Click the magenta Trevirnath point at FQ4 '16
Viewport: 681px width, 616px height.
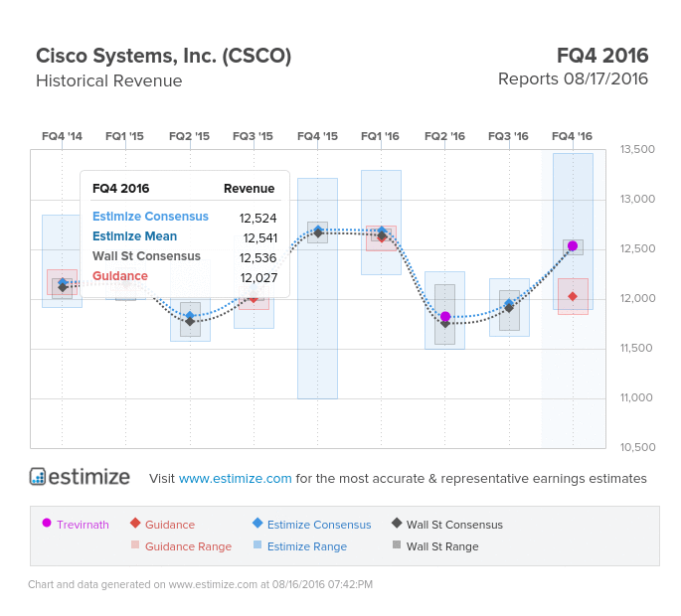tap(573, 246)
